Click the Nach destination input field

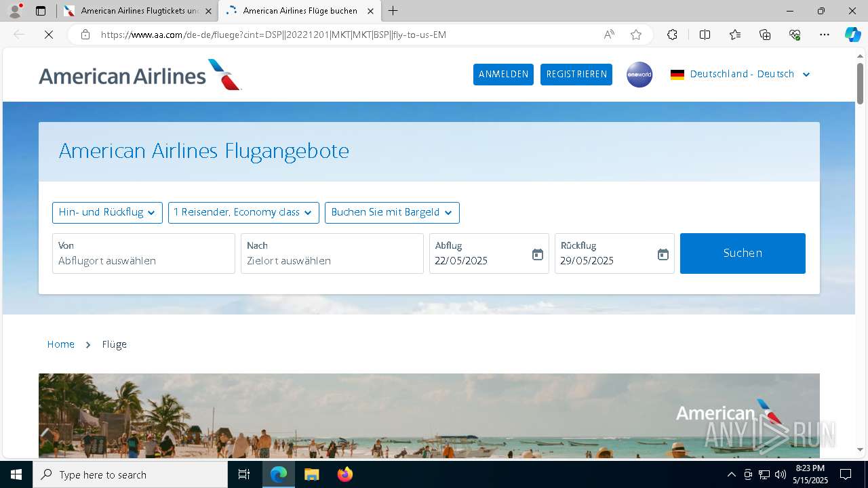[332, 253]
